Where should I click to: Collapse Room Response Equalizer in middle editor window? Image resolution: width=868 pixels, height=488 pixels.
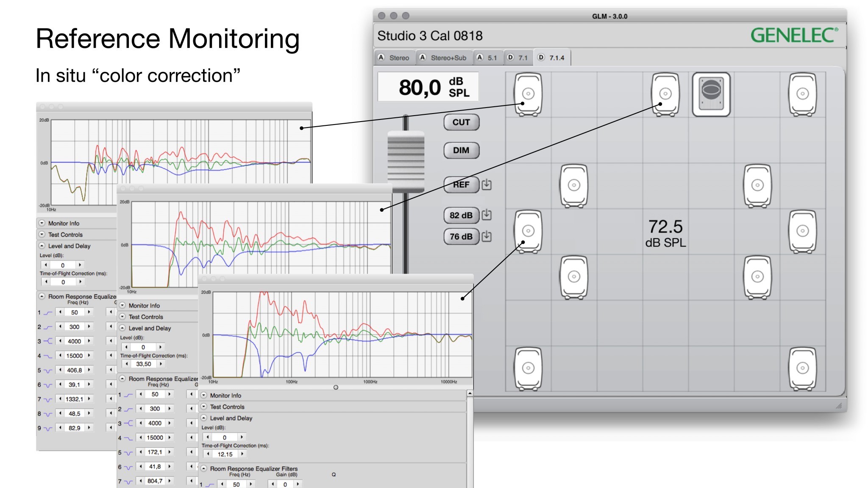click(x=122, y=378)
